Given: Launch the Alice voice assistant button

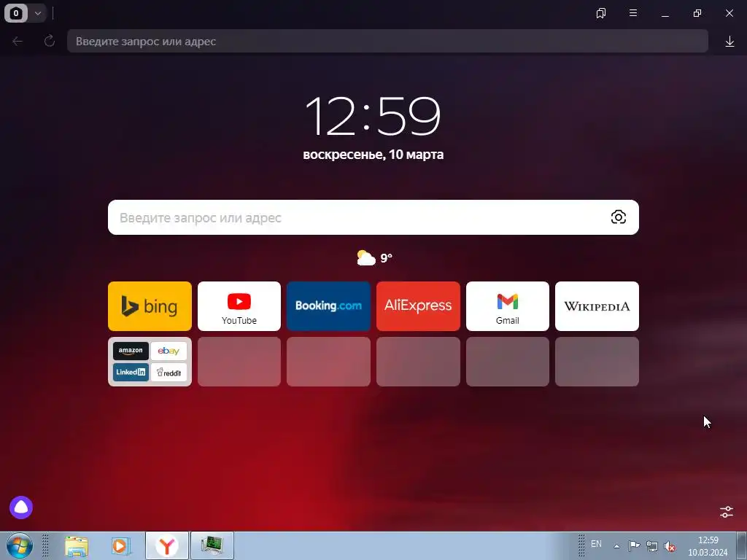Looking at the screenshot, I should tap(21, 507).
